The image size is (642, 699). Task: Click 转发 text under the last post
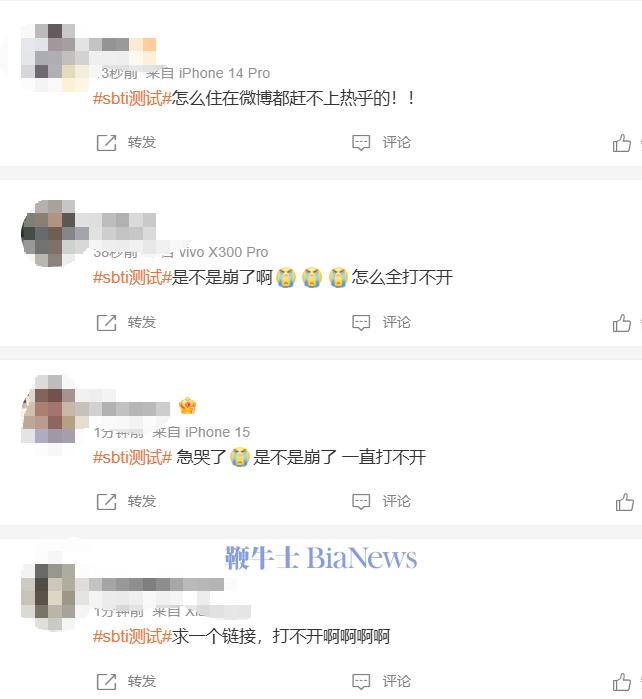tap(142, 681)
